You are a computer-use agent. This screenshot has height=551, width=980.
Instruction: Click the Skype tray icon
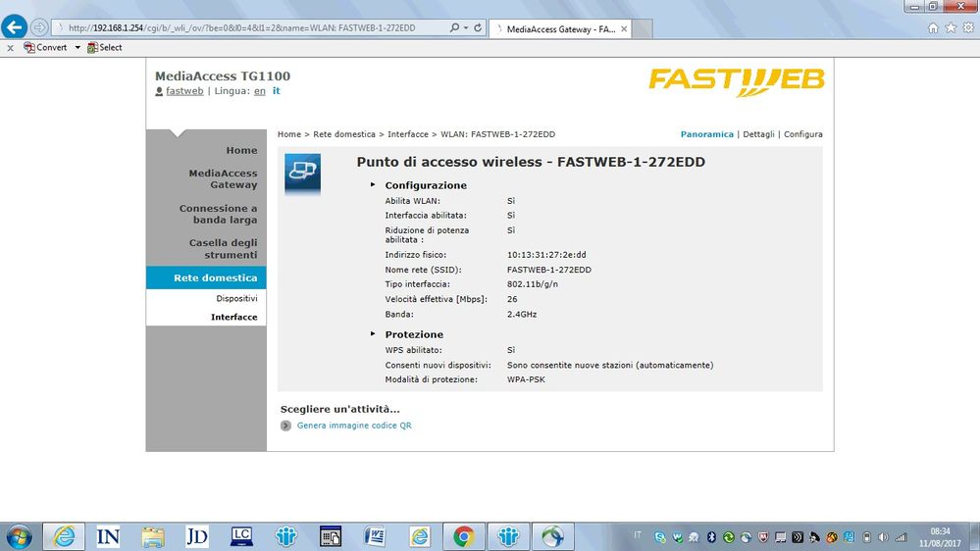point(660,537)
